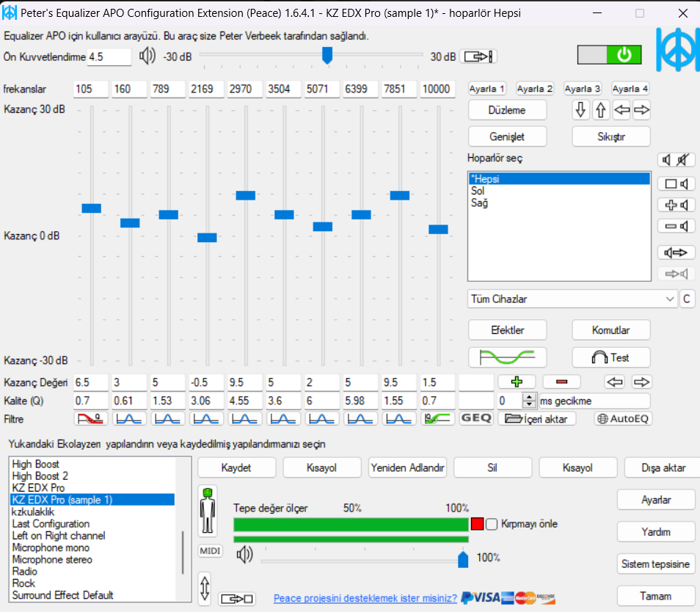The height and width of the screenshot is (612, 700).
Task: Click the pre-amp arrow button beside 30 dB
Action: (478, 57)
